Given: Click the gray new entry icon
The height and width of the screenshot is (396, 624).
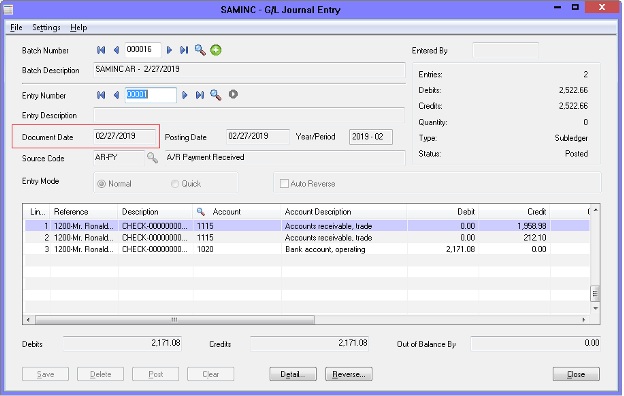Looking at the screenshot, I should point(233,95).
